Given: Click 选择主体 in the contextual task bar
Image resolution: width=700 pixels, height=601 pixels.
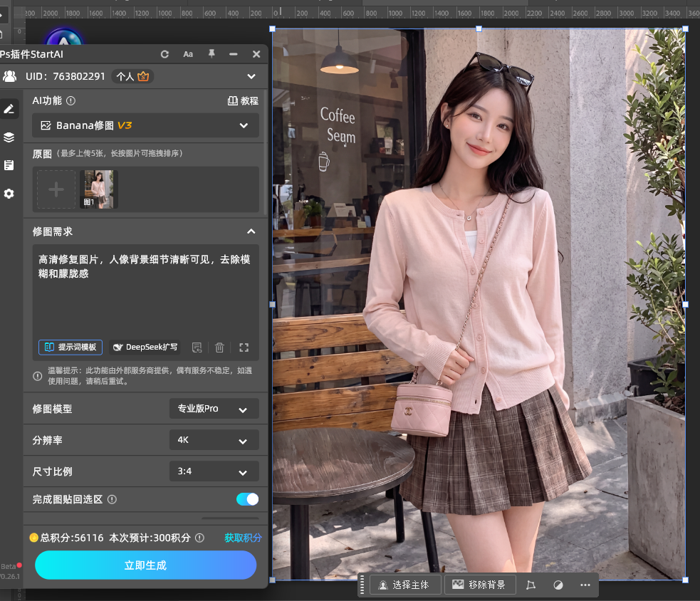Looking at the screenshot, I should [x=405, y=585].
